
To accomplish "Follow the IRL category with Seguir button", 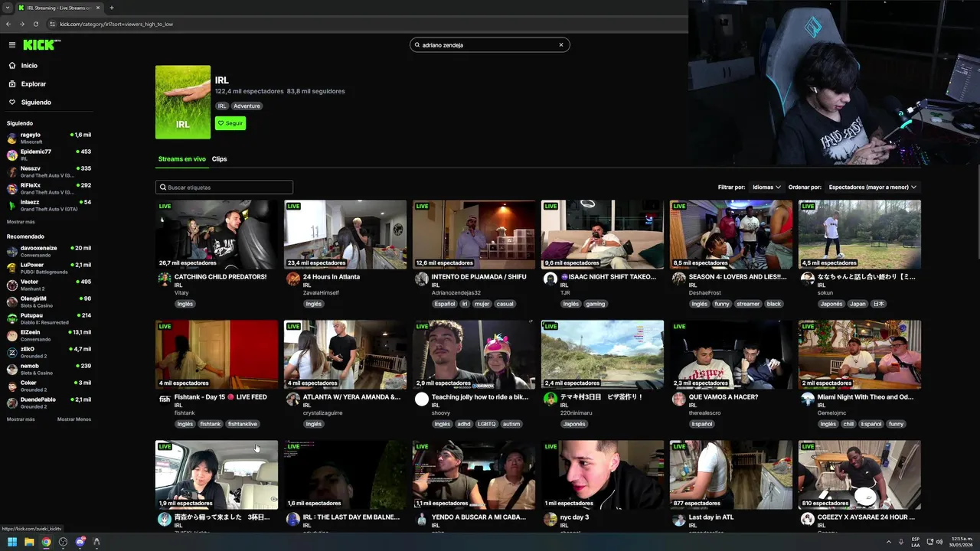I will tap(230, 123).
